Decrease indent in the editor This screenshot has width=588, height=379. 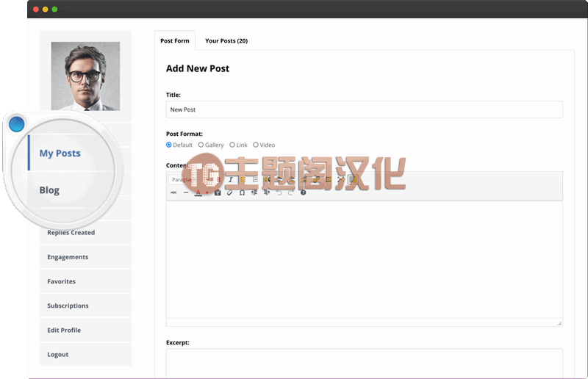pyautogui.click(x=254, y=192)
